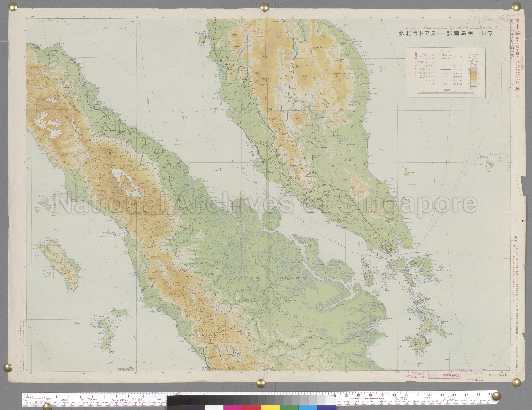532x410 pixels.
Task: Click the magenta swatch on color bar
Action: 233,408
